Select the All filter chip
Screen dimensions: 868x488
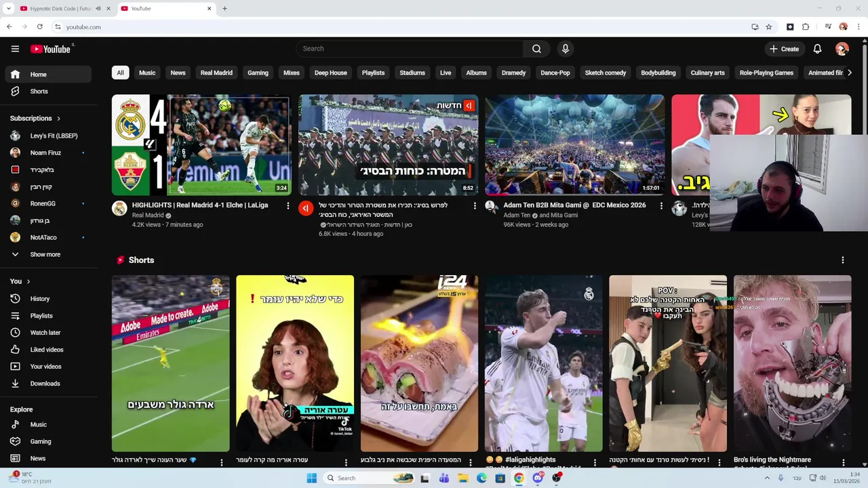coord(120,73)
